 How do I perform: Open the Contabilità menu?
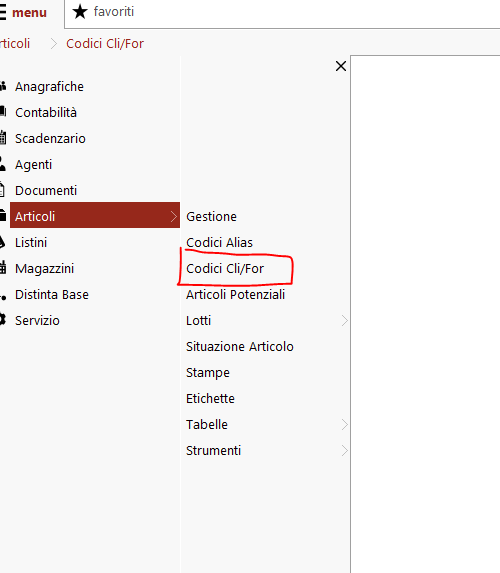(46, 113)
